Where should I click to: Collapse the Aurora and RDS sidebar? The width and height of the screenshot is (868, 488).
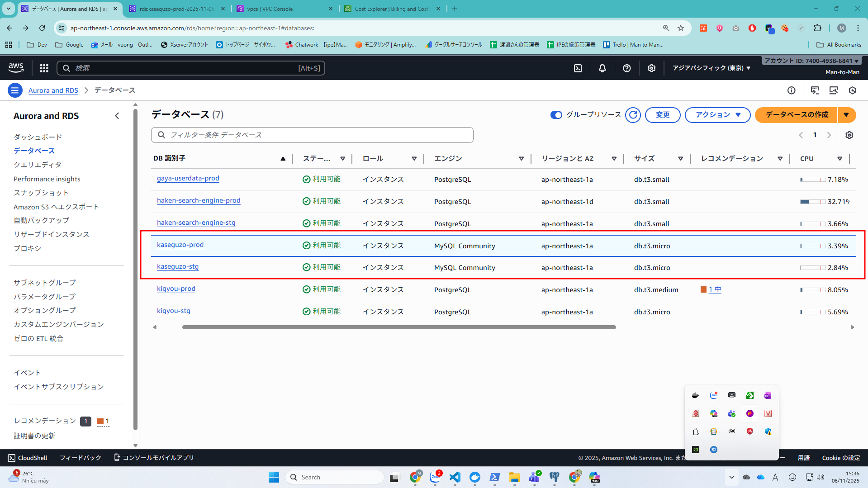pyautogui.click(x=117, y=116)
